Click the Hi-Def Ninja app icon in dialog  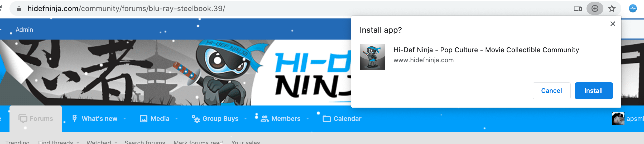tap(372, 57)
